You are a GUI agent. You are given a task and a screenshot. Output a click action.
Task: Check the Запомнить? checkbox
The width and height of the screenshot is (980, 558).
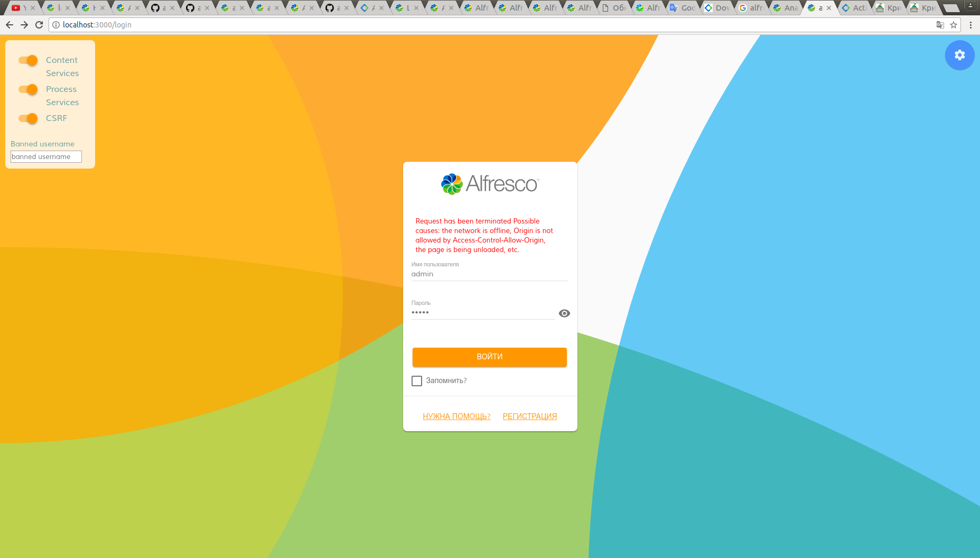pyautogui.click(x=417, y=381)
